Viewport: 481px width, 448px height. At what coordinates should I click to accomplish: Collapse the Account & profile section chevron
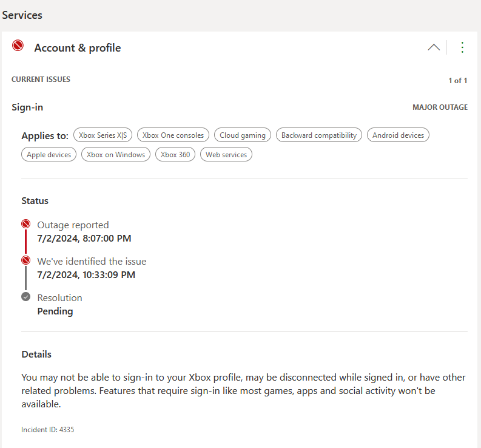click(434, 47)
